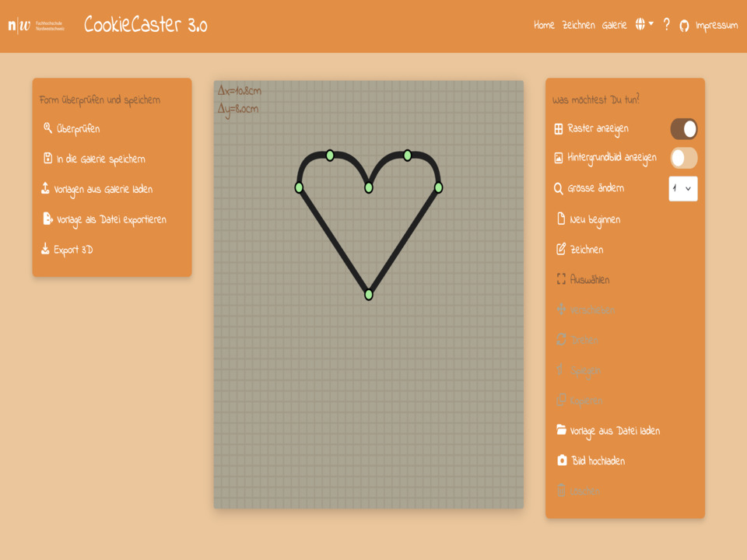Image resolution: width=747 pixels, height=560 pixels.
Task: Select the top-right curve point of the heart
Action: pos(407,156)
